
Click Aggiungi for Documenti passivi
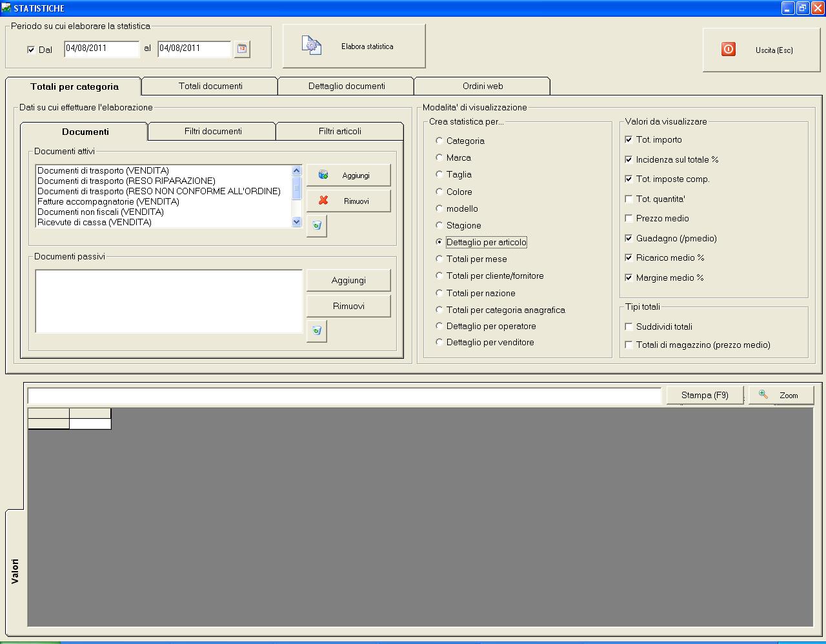pyautogui.click(x=348, y=280)
